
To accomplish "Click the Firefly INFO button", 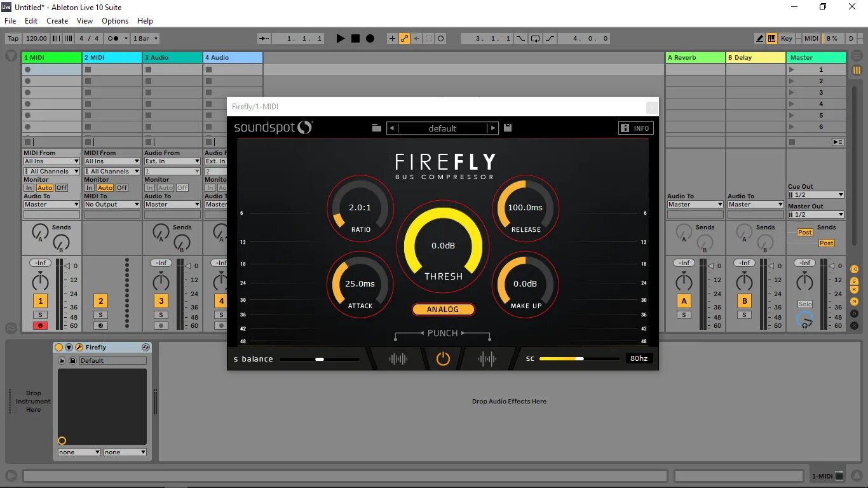I will point(636,128).
